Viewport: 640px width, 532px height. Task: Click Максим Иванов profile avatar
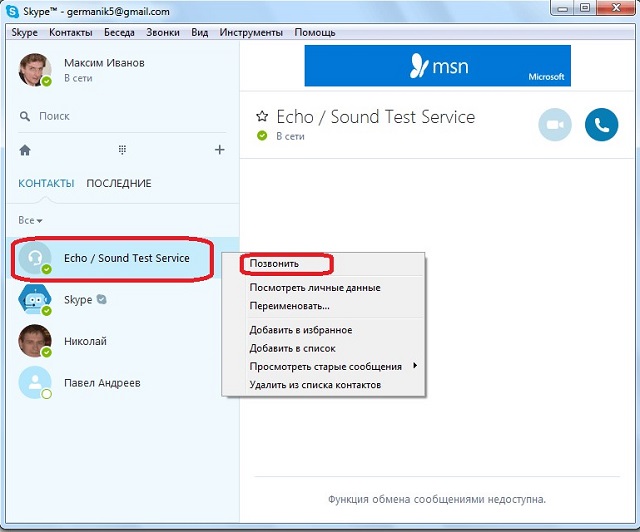point(35,70)
